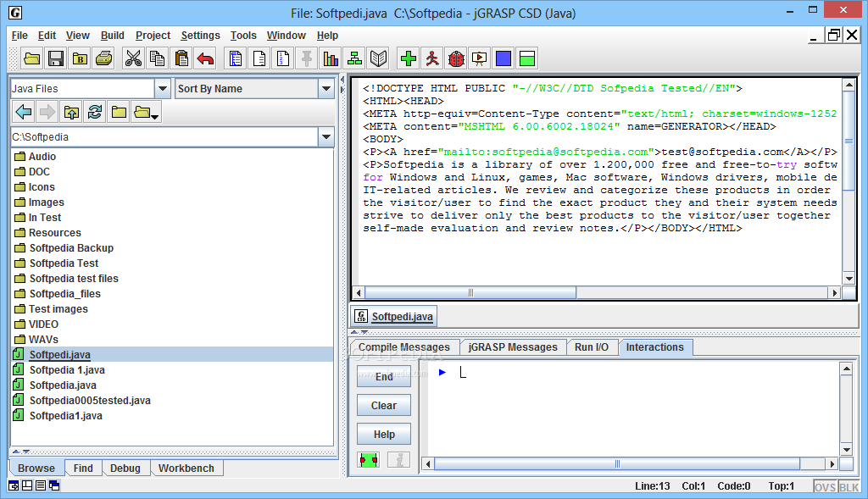Remove CSD with the plain page icon
Viewport: 868px width, 499px height.
(x=259, y=58)
